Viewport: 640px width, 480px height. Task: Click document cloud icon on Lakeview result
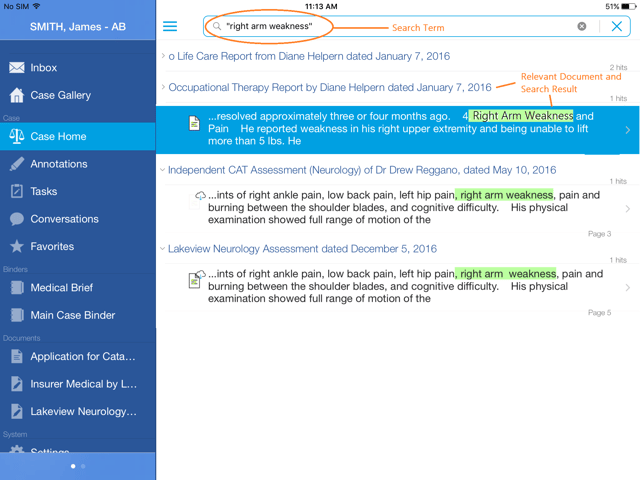196,279
